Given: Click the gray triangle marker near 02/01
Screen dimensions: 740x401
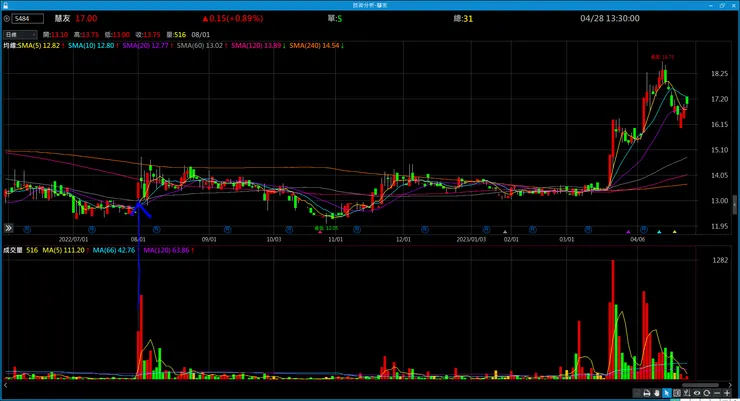Looking at the screenshot, I should click(505, 232).
